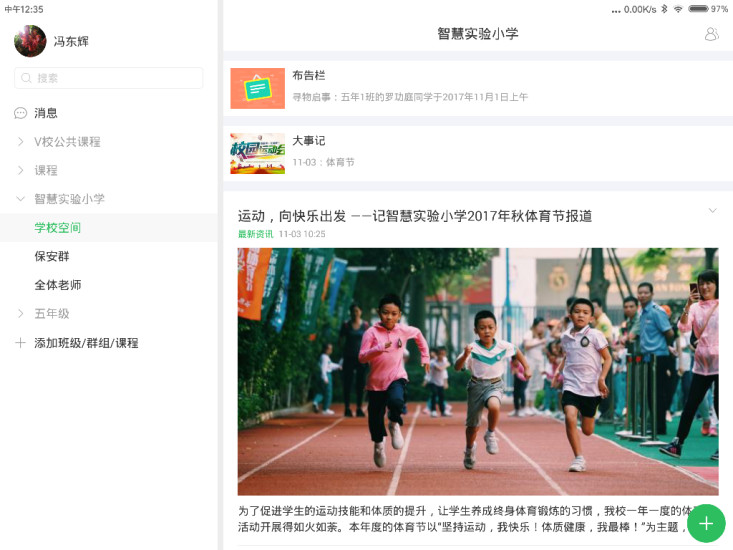
Task: Open the 保安群 group
Action: coord(51,256)
